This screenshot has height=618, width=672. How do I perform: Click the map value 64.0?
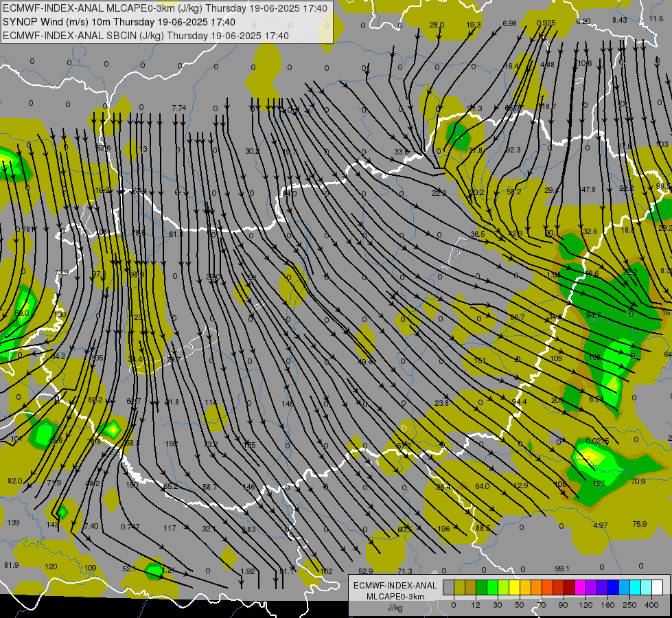482,486
